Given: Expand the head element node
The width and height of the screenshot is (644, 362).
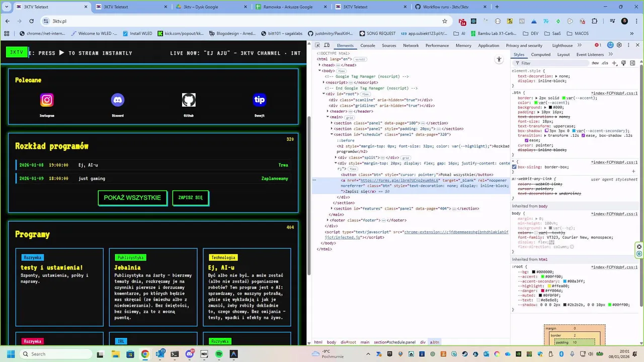Looking at the screenshot, I should click(x=319, y=65).
